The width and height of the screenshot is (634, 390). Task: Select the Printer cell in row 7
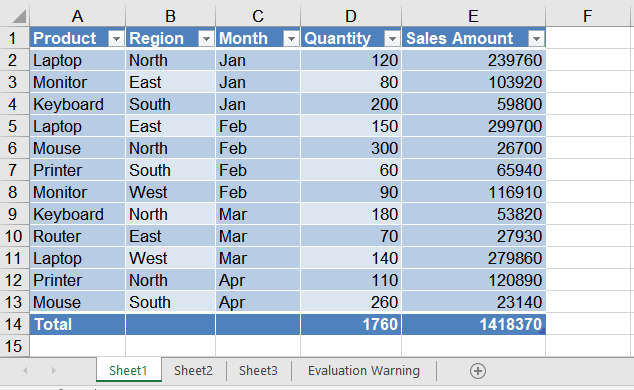click(x=77, y=170)
